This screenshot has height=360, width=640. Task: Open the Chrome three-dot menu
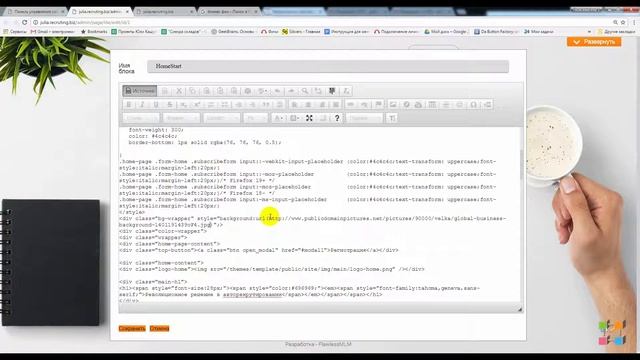point(633,22)
